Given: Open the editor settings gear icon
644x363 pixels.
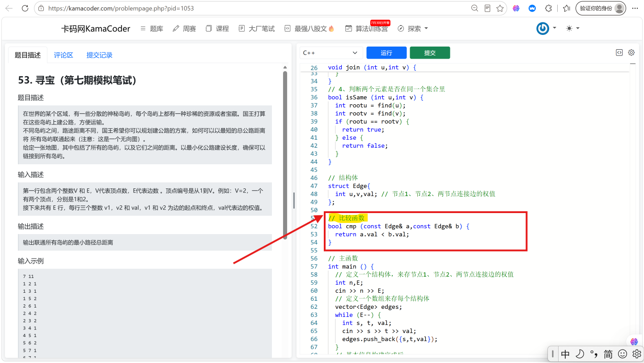Looking at the screenshot, I should [631, 52].
